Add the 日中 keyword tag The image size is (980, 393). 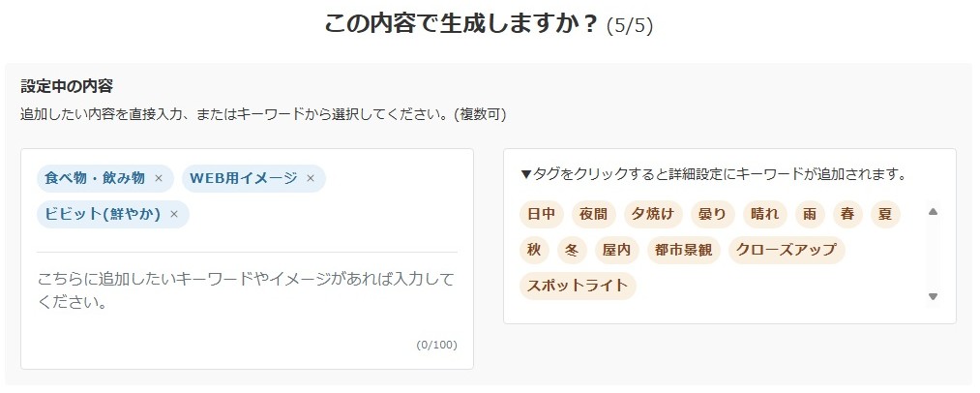click(539, 214)
